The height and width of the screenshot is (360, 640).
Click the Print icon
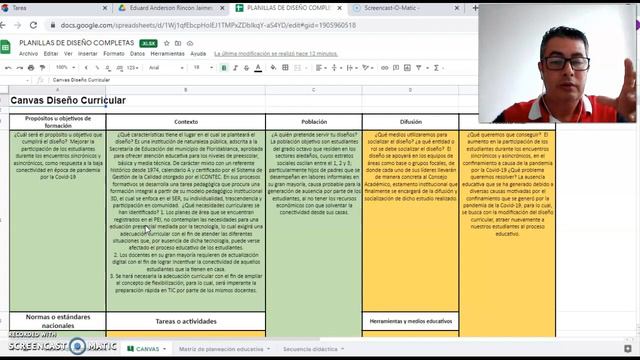coord(31,68)
